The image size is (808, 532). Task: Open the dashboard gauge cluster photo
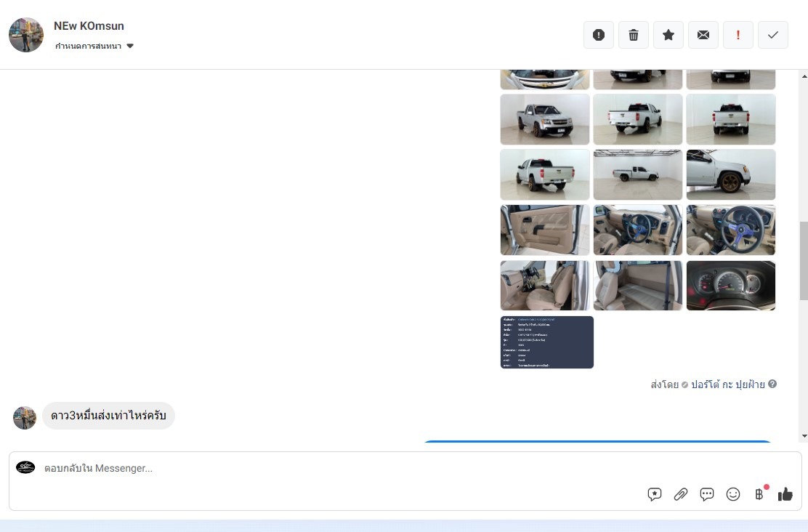click(x=731, y=286)
